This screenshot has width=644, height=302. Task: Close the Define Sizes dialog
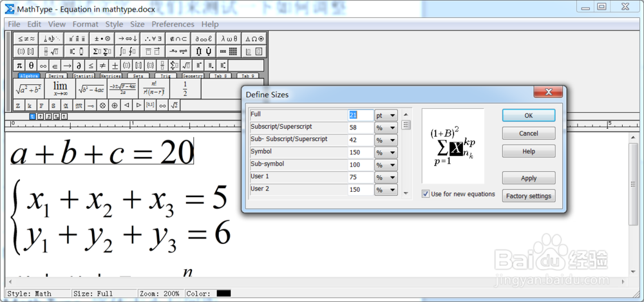pos(548,91)
